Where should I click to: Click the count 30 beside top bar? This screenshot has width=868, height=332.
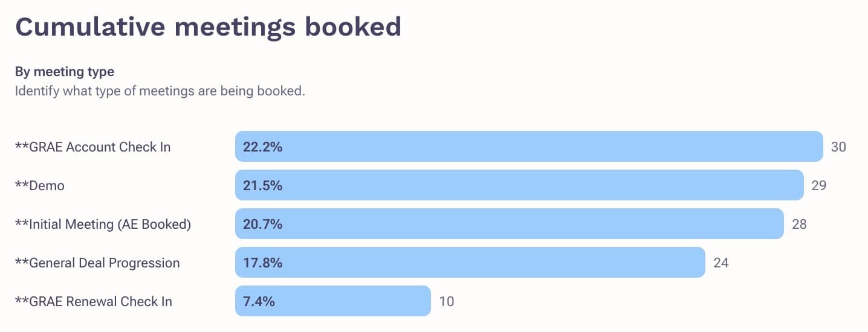click(838, 147)
